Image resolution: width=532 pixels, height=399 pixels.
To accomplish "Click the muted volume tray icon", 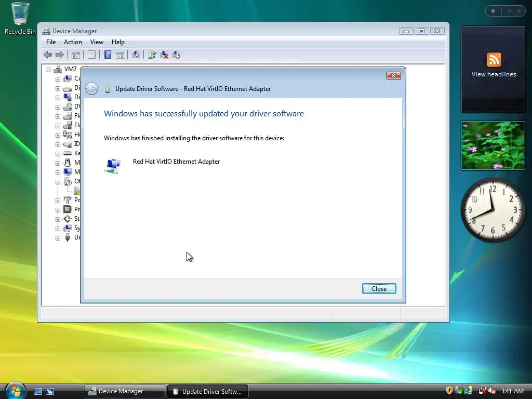I will (x=492, y=391).
